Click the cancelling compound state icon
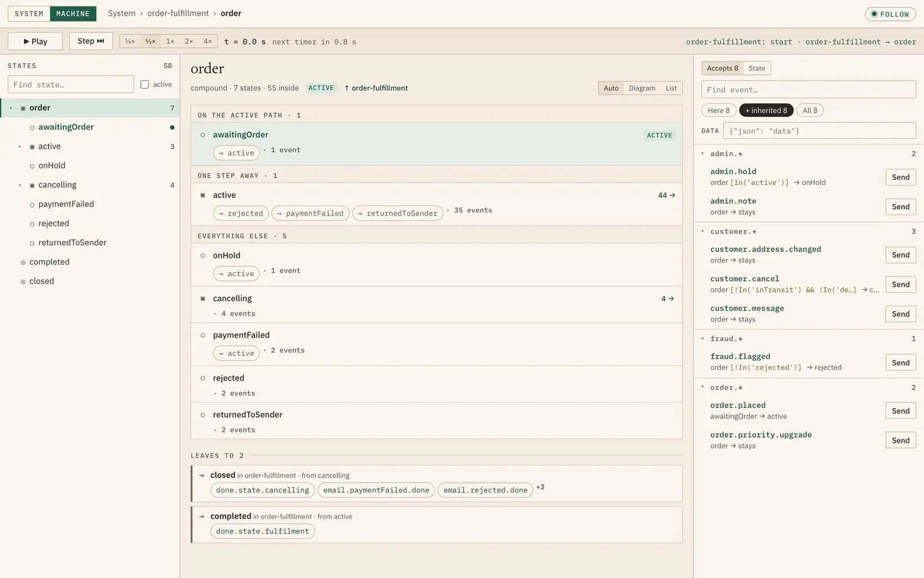Viewport: 924px width, 578px height. (x=203, y=299)
